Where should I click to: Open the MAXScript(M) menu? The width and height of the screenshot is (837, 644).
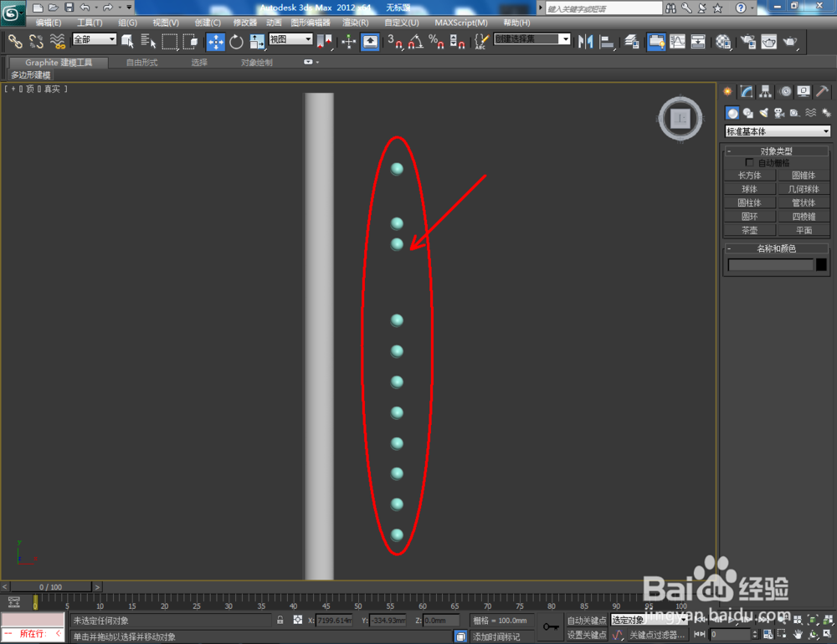coord(461,23)
